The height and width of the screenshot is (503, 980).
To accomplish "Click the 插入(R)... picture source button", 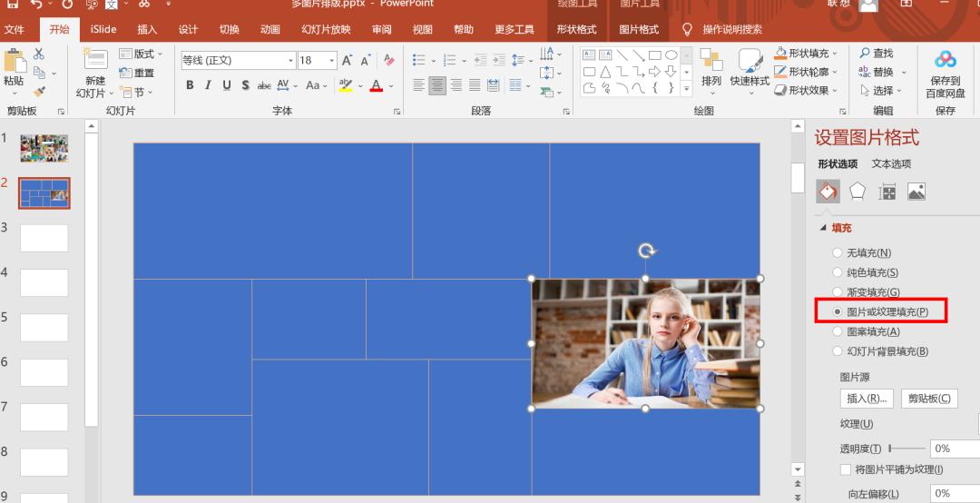I will pyautogui.click(x=867, y=399).
